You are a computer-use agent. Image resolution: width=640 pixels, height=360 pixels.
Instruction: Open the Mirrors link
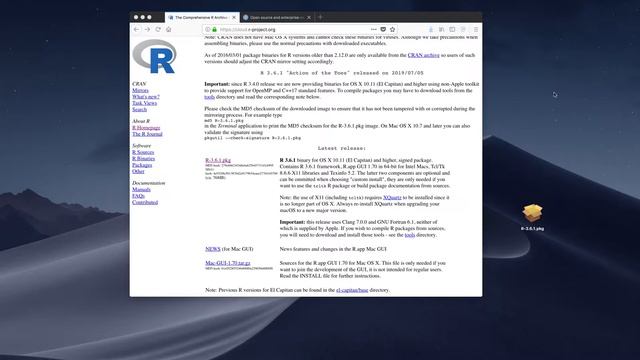point(140,90)
